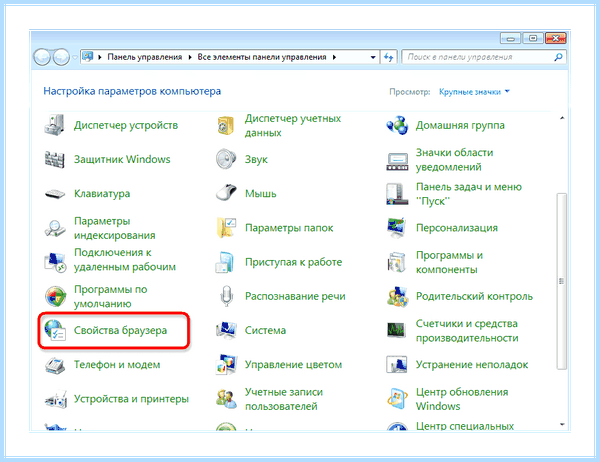This screenshot has height=462, width=600.
Task: Open Параметры индексирования magnifier icon
Action: point(54,228)
